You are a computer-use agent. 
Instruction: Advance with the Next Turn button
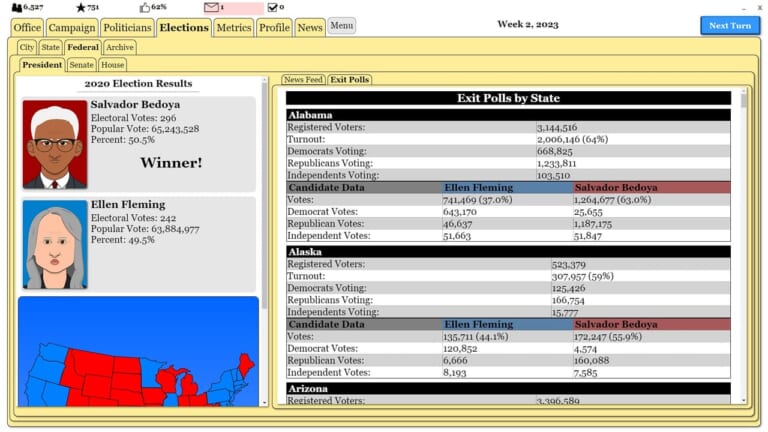point(729,26)
